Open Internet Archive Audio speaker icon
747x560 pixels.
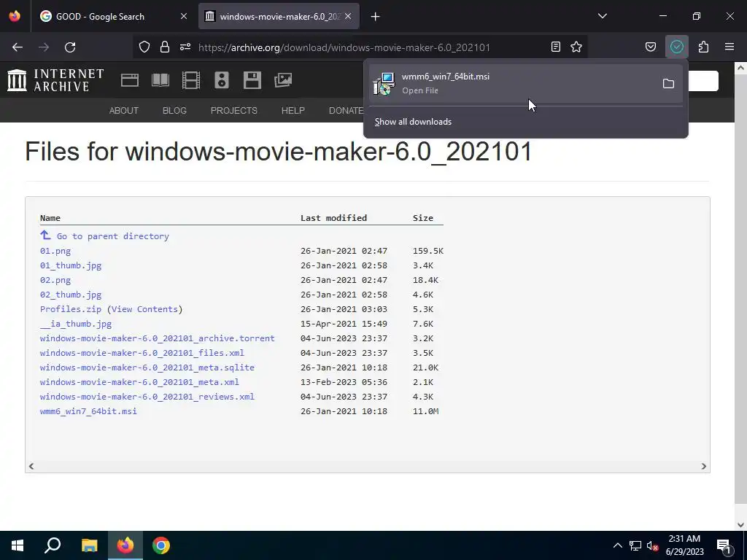pyautogui.click(x=222, y=80)
